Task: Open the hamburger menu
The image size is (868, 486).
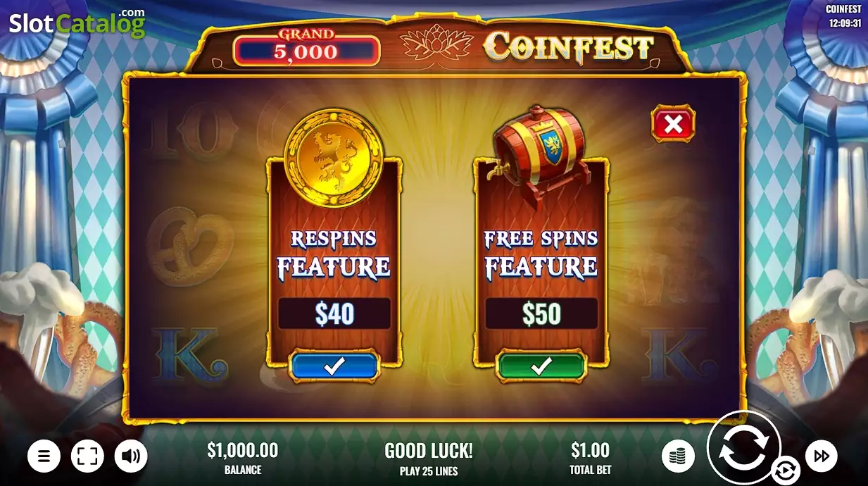Action: click(x=44, y=456)
